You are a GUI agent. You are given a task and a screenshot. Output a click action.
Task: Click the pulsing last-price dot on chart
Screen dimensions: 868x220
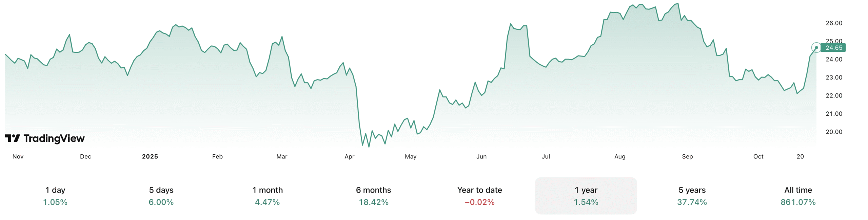click(x=816, y=48)
